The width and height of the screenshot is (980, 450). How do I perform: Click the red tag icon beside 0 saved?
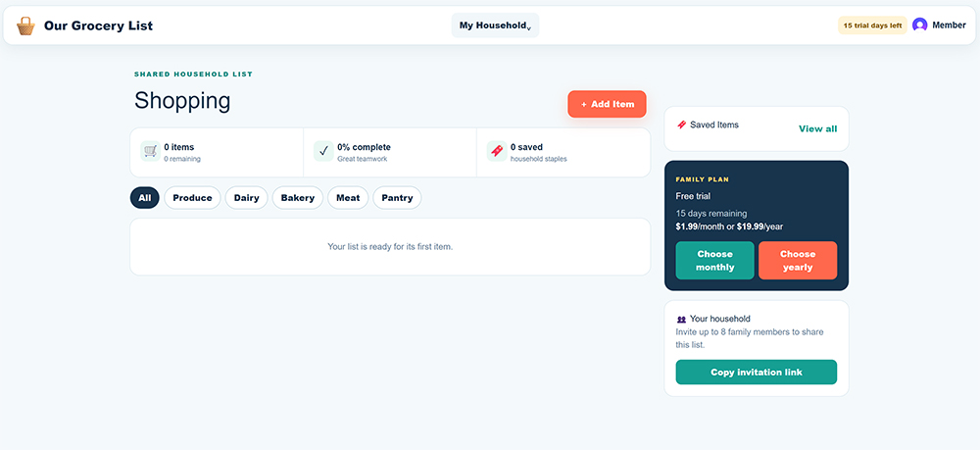coord(496,151)
